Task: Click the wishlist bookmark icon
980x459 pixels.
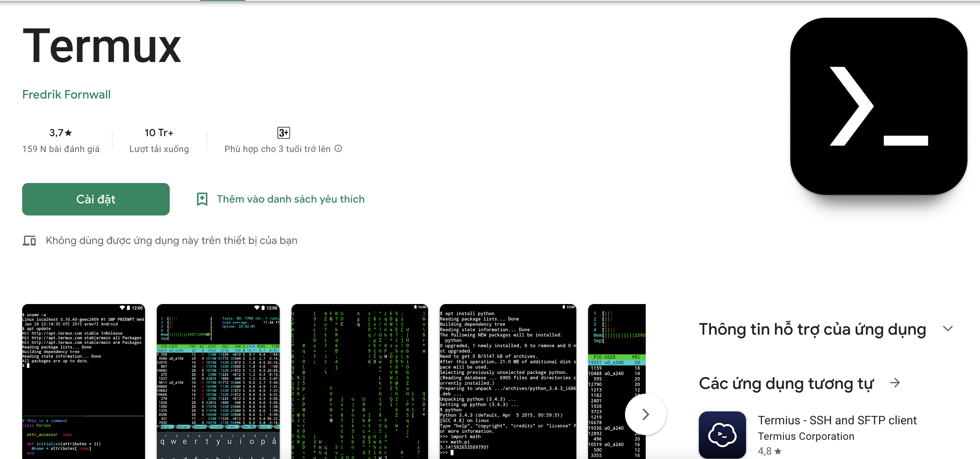Action: pos(202,199)
